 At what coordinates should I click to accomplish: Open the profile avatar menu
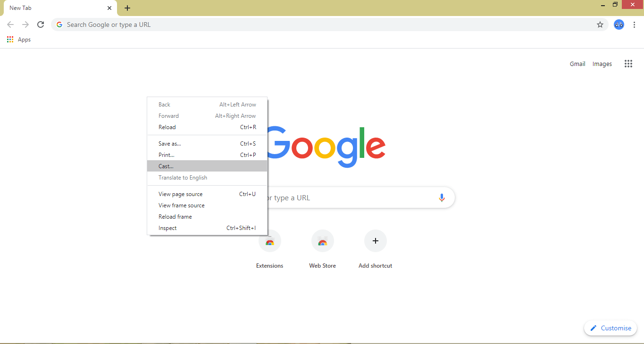coord(619,25)
